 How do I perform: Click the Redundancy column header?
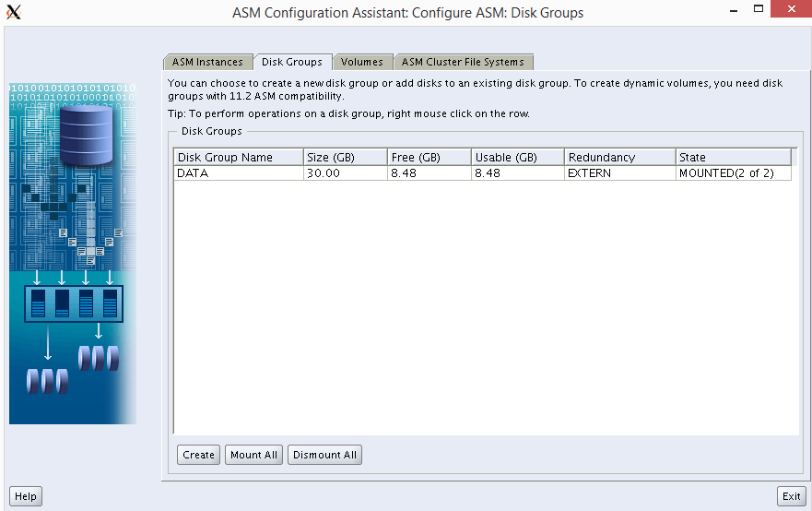(619, 158)
